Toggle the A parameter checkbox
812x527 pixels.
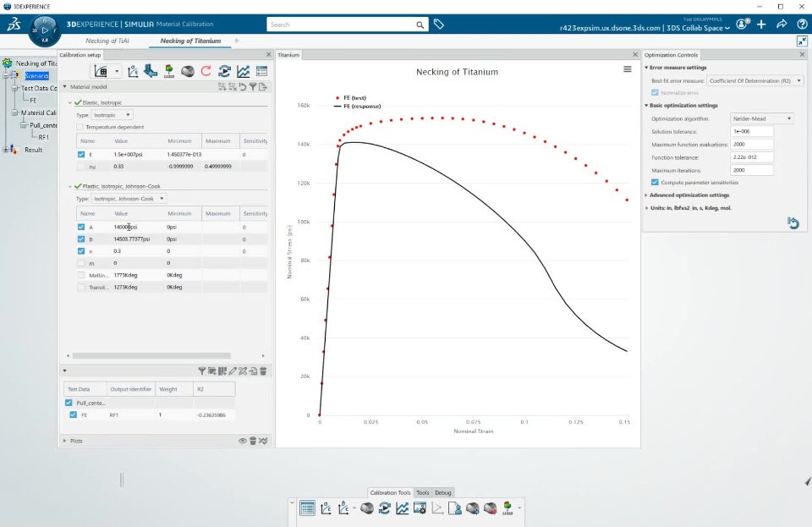tap(81, 227)
